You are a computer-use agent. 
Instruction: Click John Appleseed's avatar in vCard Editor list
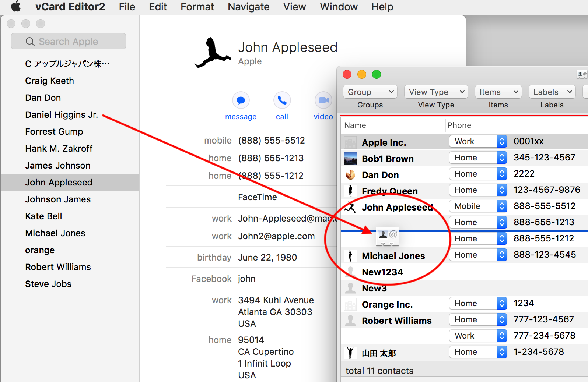click(350, 207)
